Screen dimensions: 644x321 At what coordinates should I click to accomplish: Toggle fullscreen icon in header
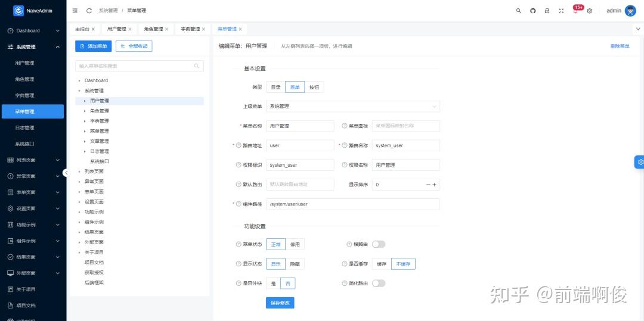click(562, 11)
